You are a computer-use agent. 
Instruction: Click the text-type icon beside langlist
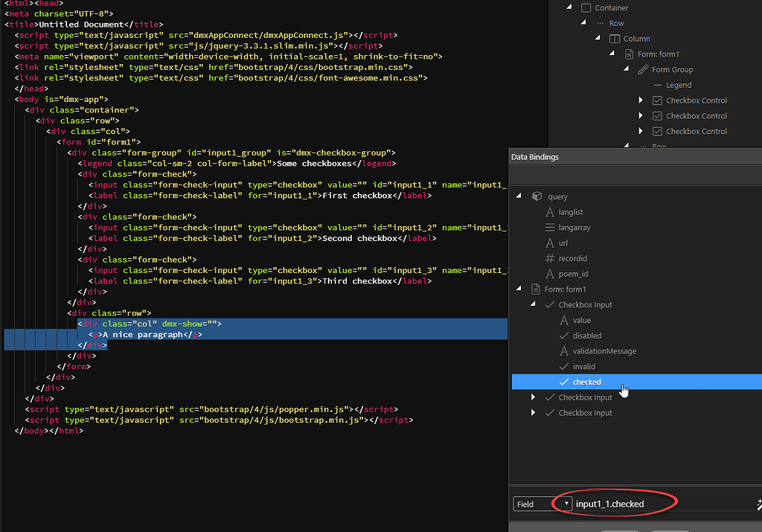[550, 212]
